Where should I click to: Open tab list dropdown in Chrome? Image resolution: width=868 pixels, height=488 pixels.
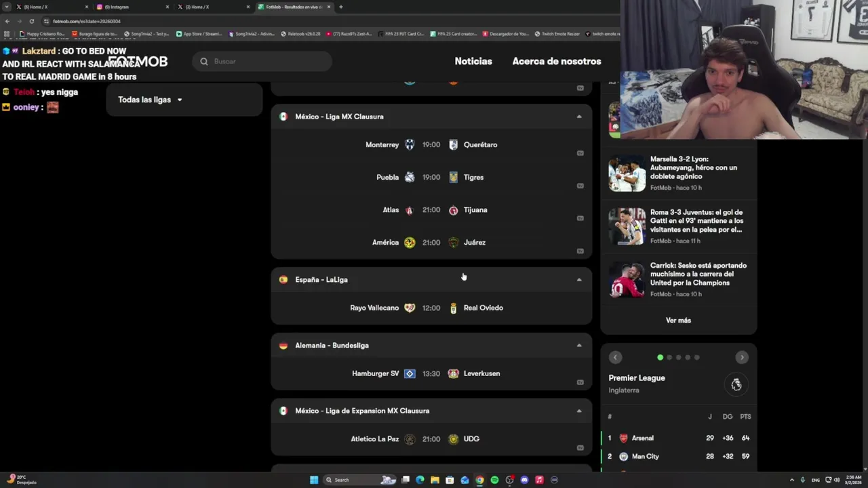coord(7,7)
